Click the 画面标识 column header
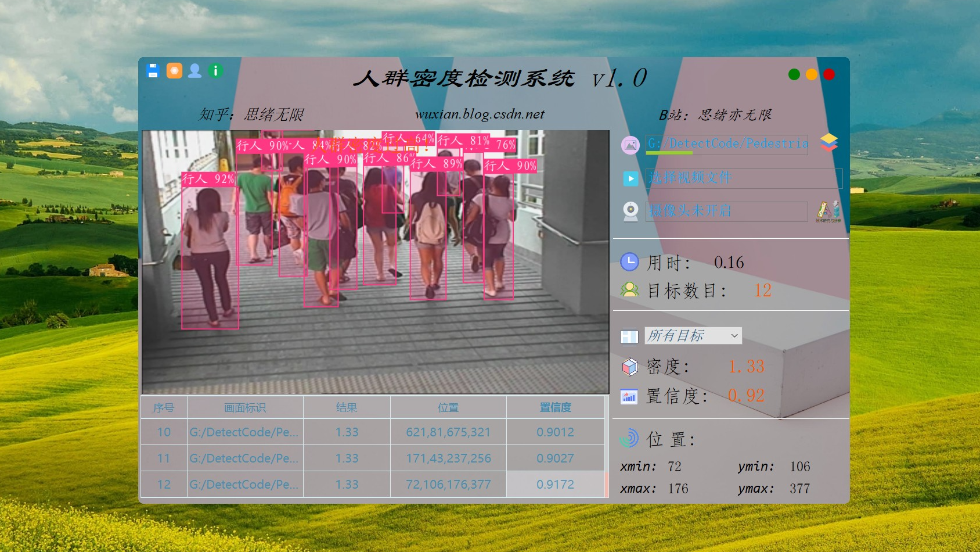 point(245,407)
